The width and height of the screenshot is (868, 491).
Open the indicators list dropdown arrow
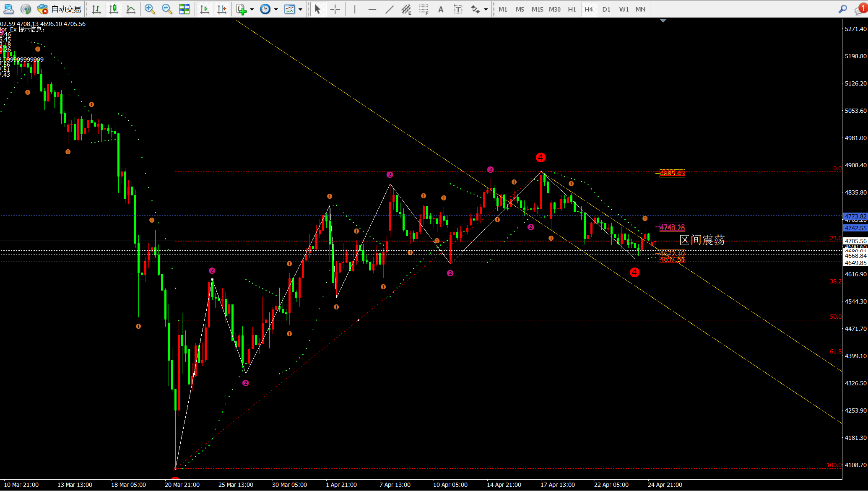tap(252, 9)
